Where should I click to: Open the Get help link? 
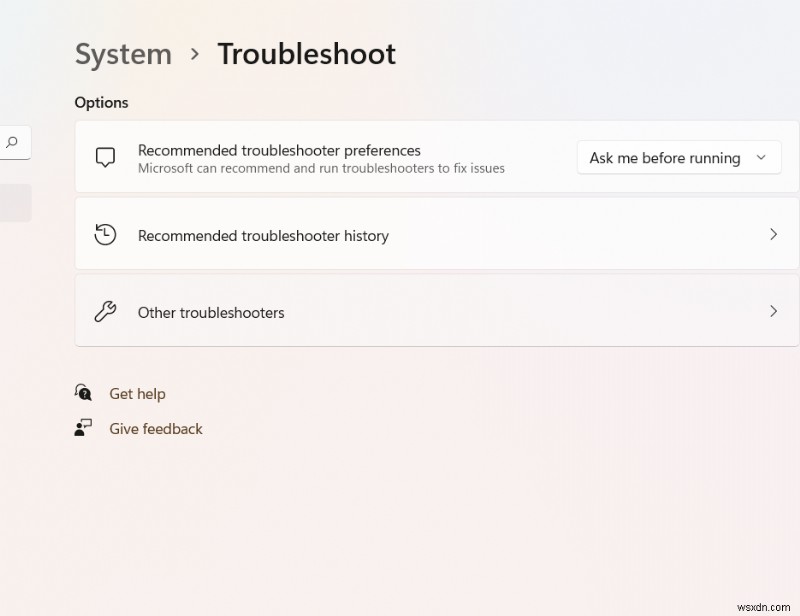click(x=137, y=393)
